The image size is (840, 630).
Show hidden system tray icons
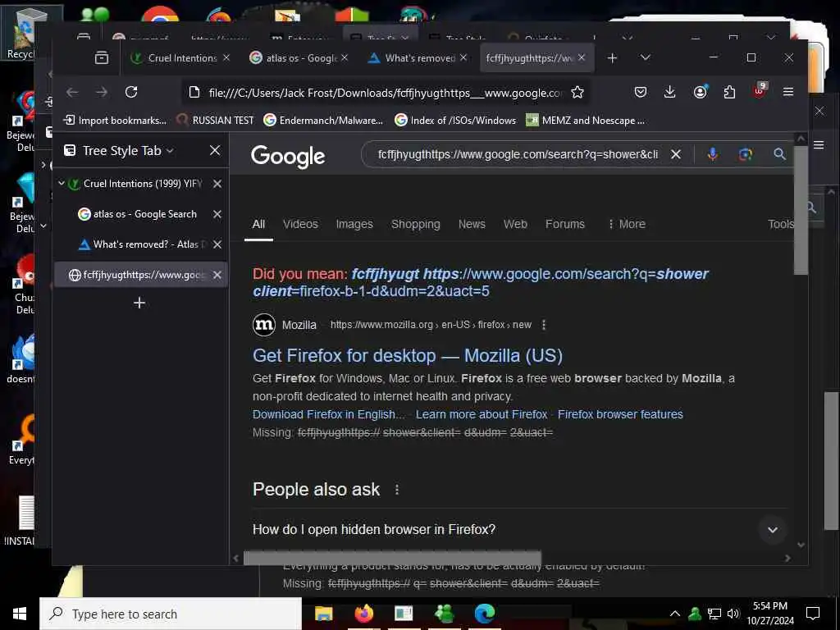[675, 614]
